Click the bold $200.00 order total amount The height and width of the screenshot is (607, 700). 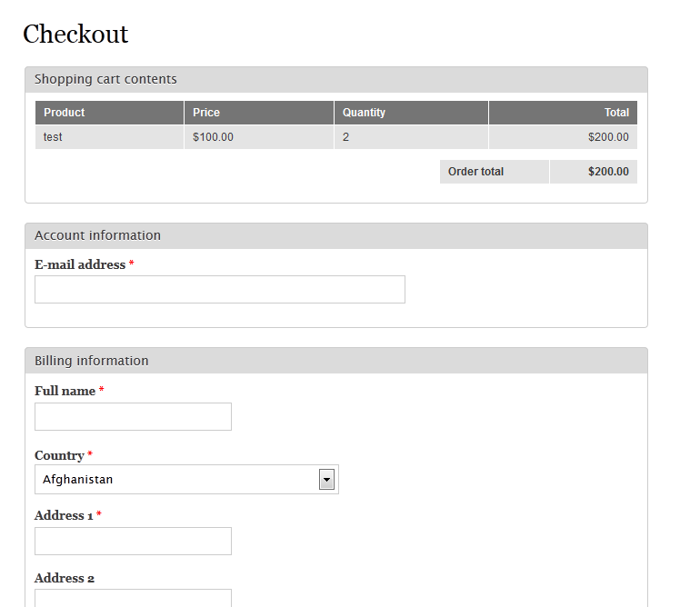608,172
